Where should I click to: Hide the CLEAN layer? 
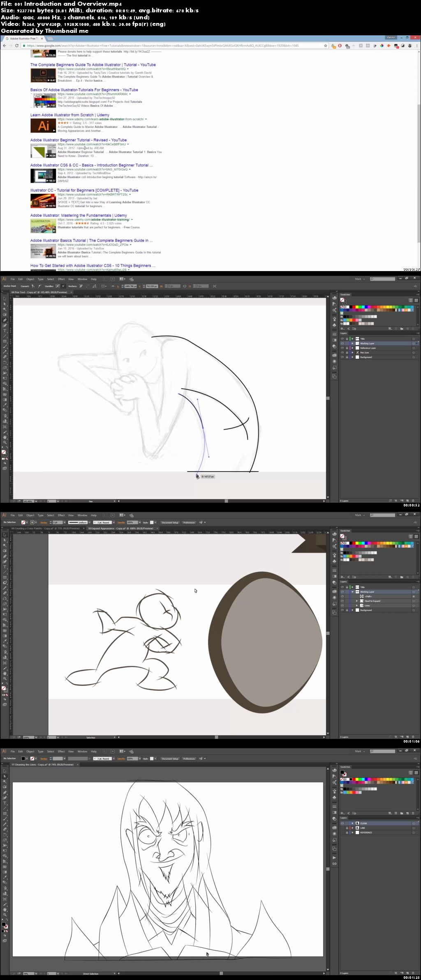(x=342, y=824)
